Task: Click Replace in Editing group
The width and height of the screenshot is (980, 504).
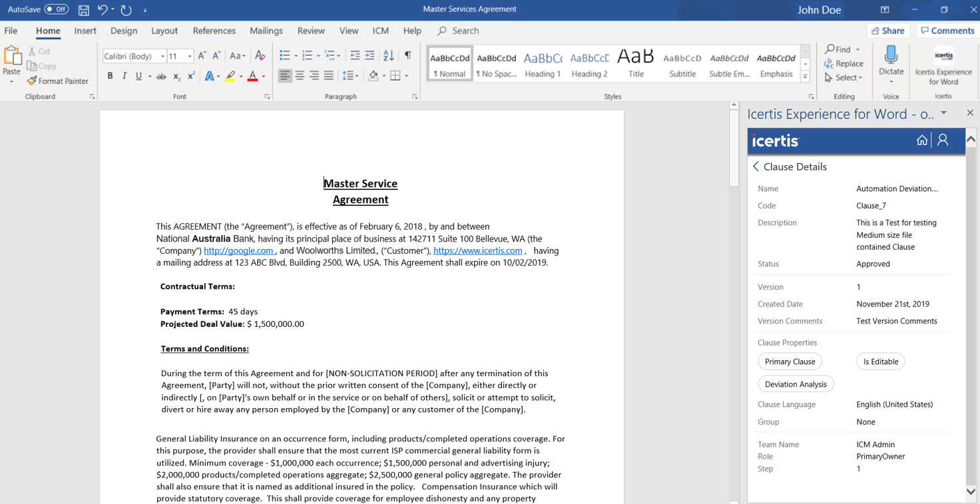Action: coord(844,64)
